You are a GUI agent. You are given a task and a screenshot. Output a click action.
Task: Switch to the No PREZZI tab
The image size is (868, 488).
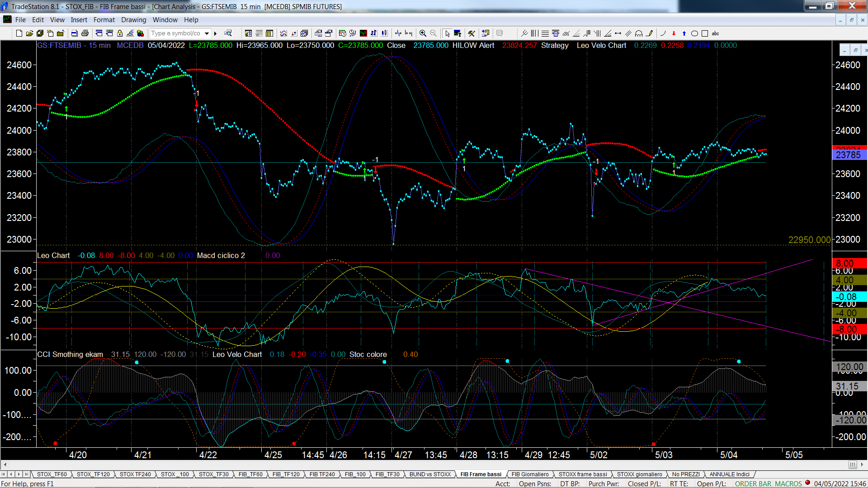686,474
